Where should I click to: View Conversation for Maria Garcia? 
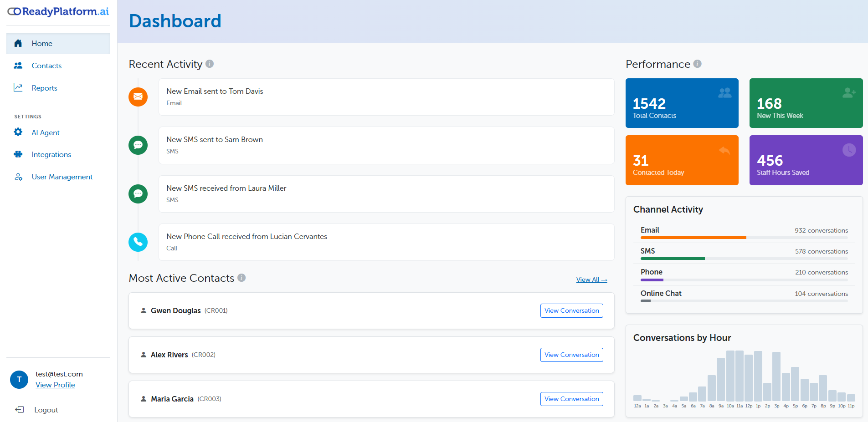(571, 398)
